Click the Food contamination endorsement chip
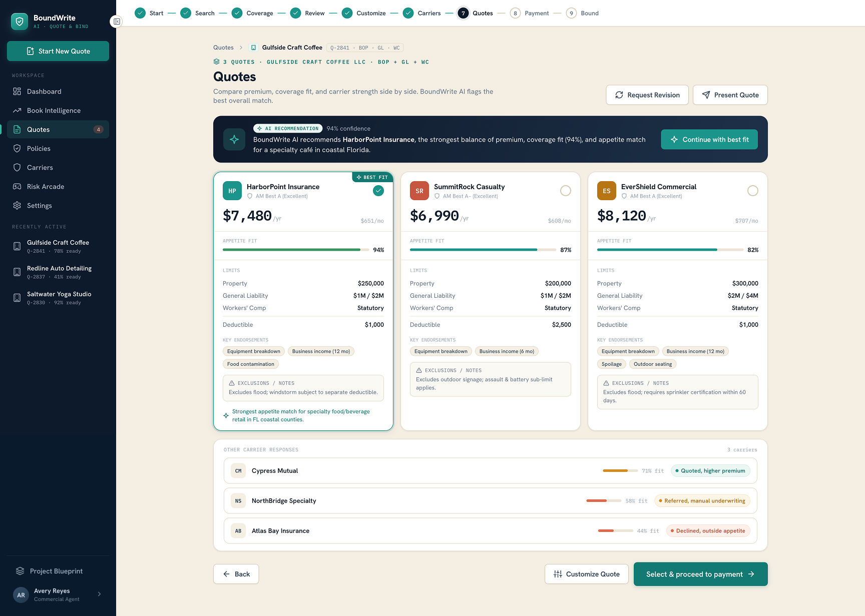 pos(251,364)
